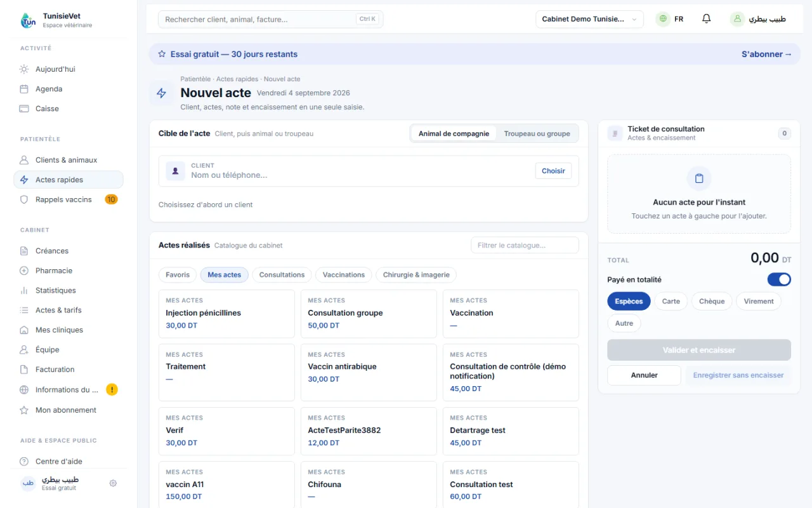Click the calendar icon beside Agenda

click(24, 89)
